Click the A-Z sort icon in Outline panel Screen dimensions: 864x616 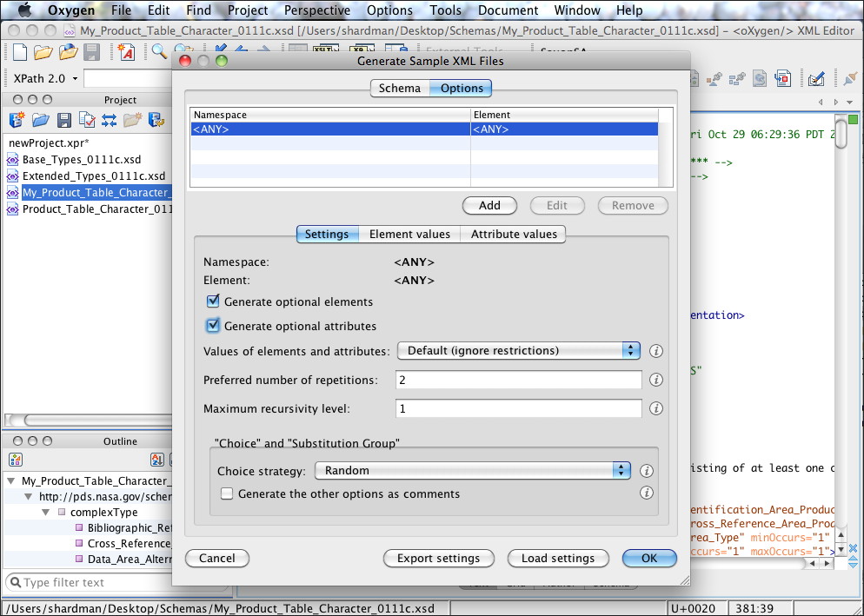157,460
